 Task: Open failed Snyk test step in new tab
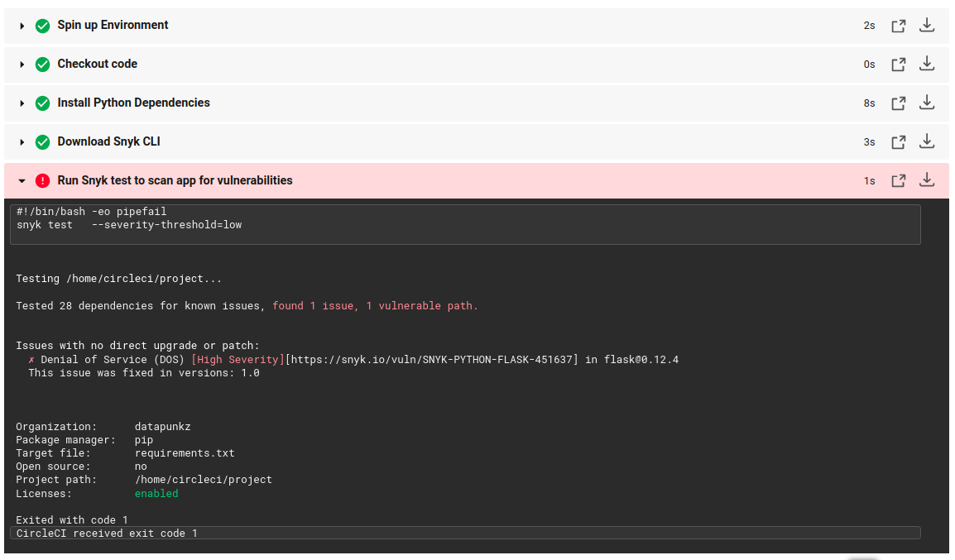[x=898, y=180]
